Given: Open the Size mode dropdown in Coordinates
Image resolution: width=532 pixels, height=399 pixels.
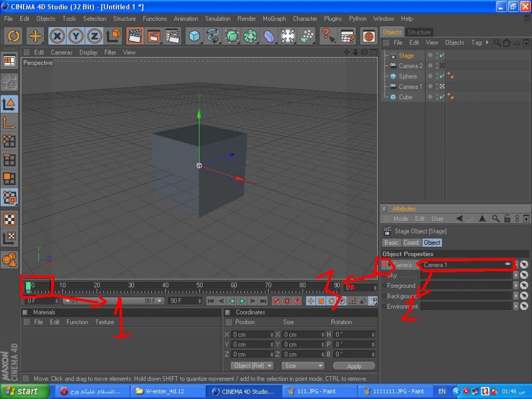Looking at the screenshot, I should 303,366.
